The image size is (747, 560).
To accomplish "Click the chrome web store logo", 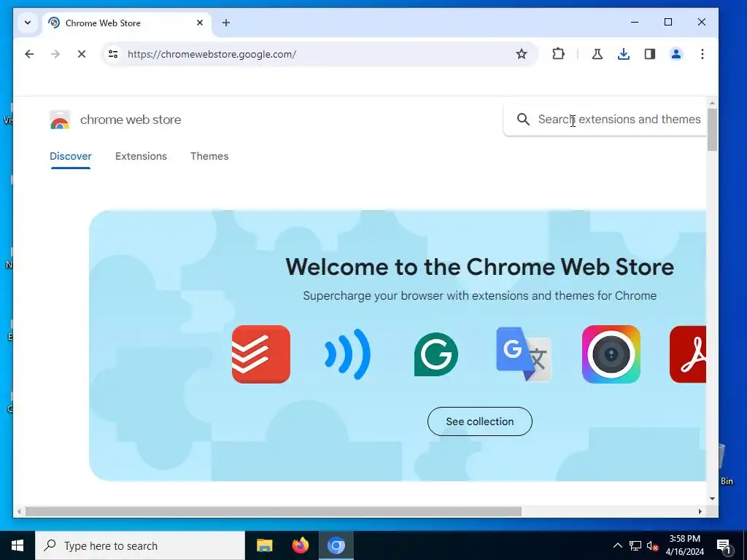I will coord(60,120).
